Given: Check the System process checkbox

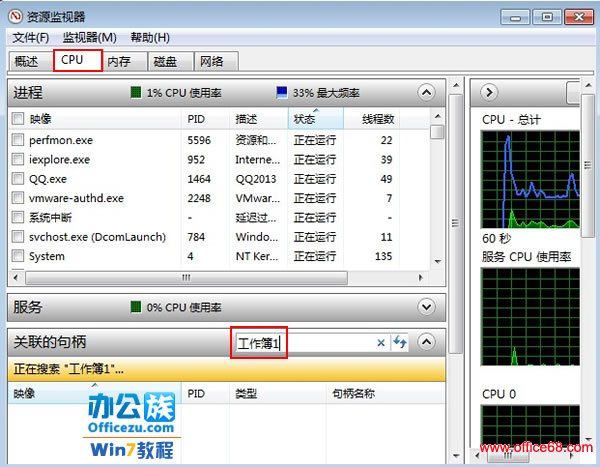Looking at the screenshot, I should pos(18,256).
